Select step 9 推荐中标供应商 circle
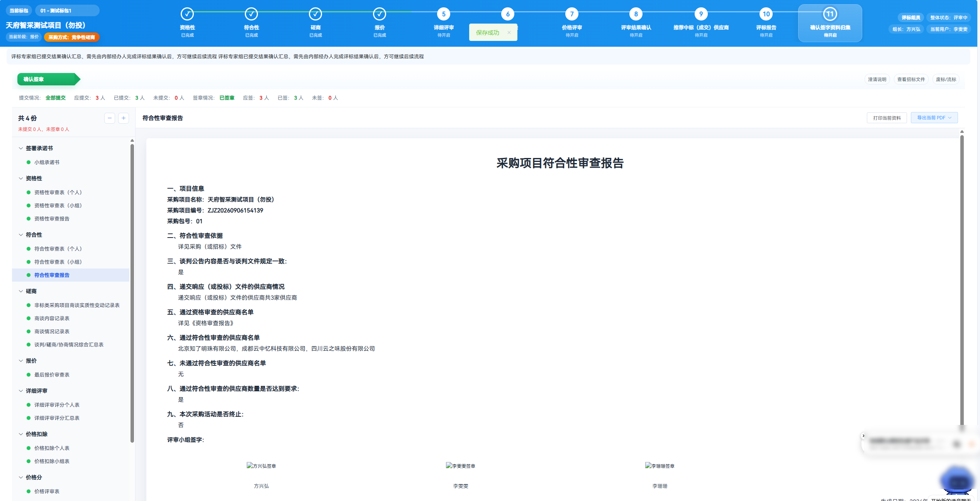 [701, 14]
